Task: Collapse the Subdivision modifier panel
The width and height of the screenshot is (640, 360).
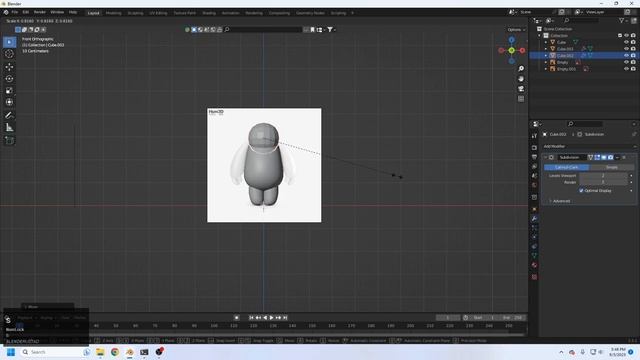Action: tap(546, 157)
